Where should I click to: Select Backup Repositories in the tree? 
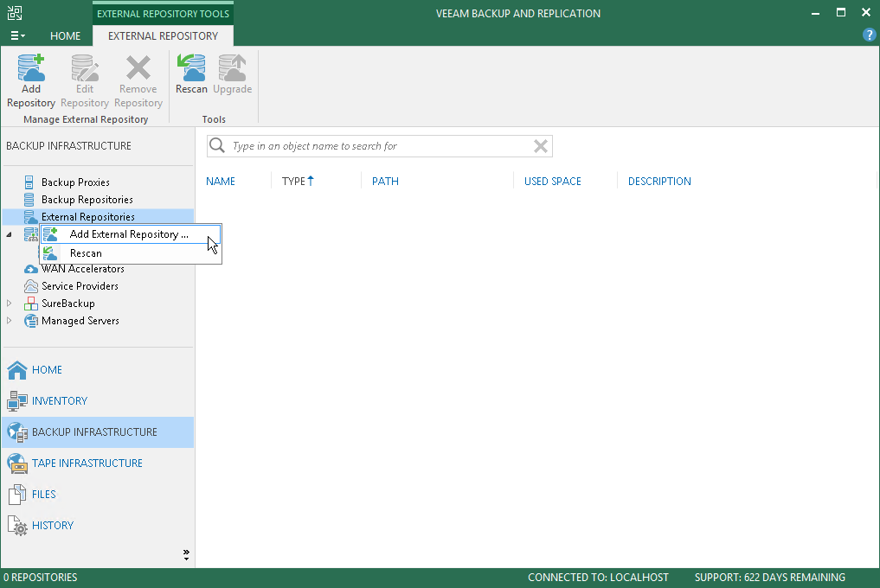click(87, 200)
